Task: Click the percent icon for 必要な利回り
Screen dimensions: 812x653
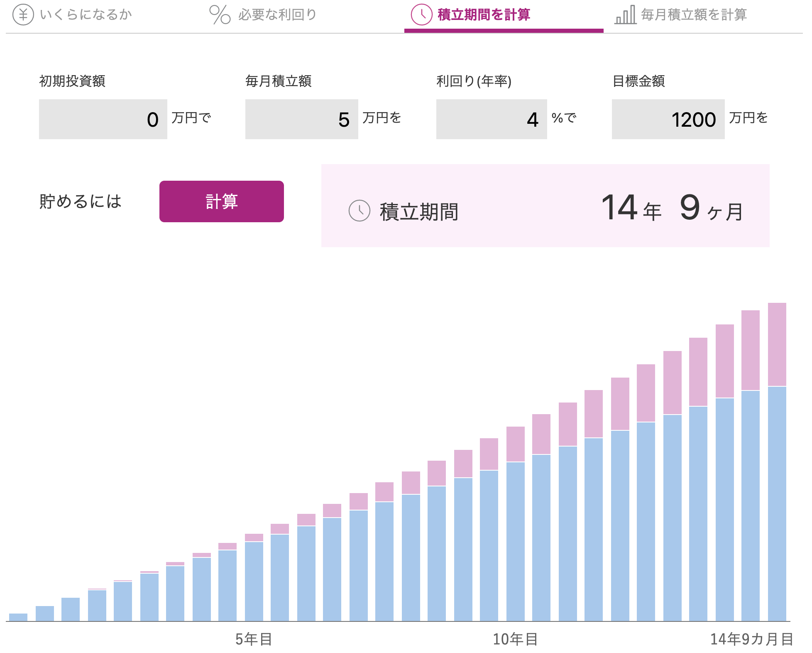Action: click(220, 15)
